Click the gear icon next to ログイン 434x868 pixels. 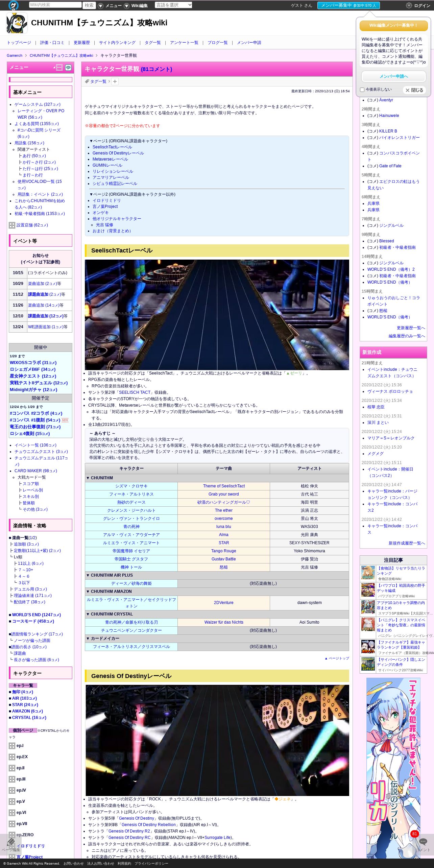pyautogui.click(x=409, y=5)
